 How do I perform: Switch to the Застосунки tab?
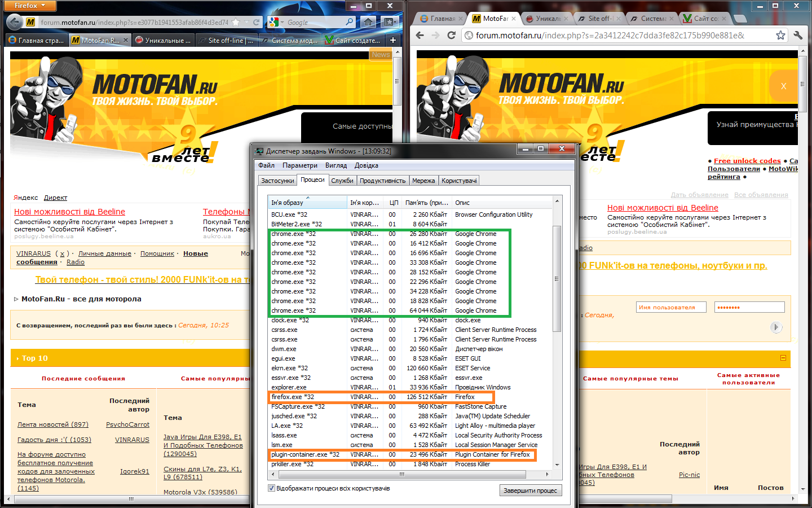[x=277, y=181]
